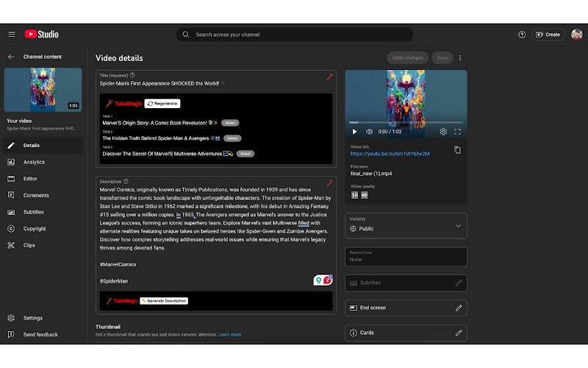
Task: Click the Undo changes button
Action: pyautogui.click(x=407, y=58)
